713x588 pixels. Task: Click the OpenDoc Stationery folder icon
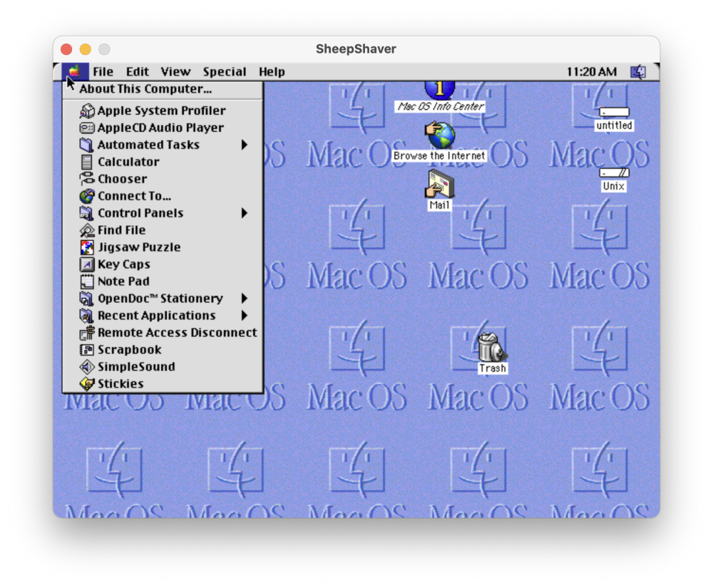(87, 298)
